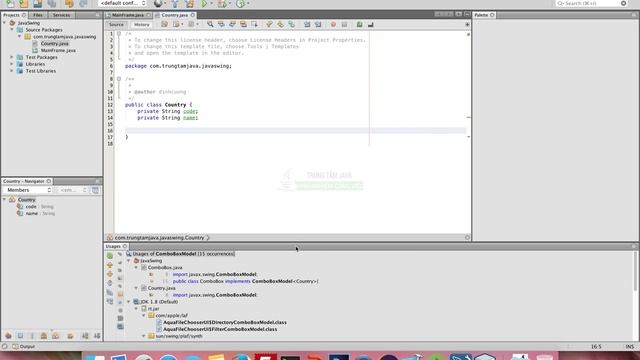The width and height of the screenshot is (640, 360).
Task: Click the Source view button
Action: [x=116, y=25]
